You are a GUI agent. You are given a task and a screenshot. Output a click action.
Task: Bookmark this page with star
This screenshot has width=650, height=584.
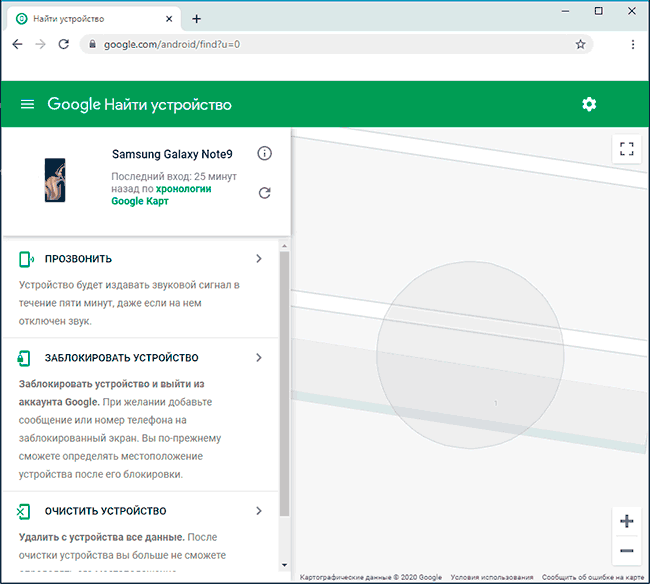point(580,44)
